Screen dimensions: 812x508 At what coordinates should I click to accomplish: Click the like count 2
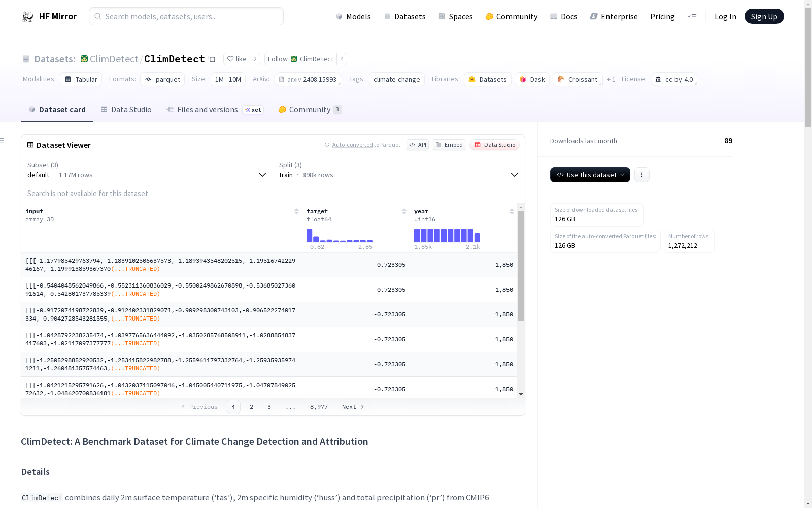[x=255, y=59]
